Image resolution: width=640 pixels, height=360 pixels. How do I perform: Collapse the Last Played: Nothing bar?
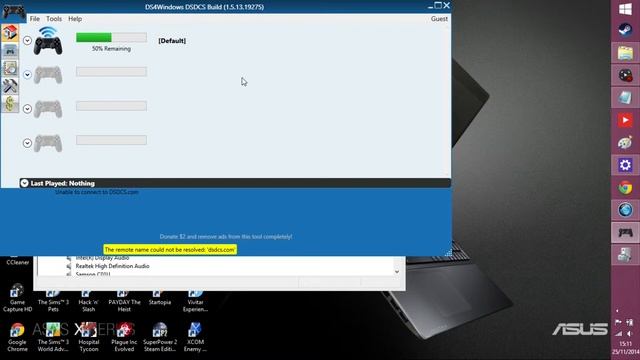tap(24, 183)
